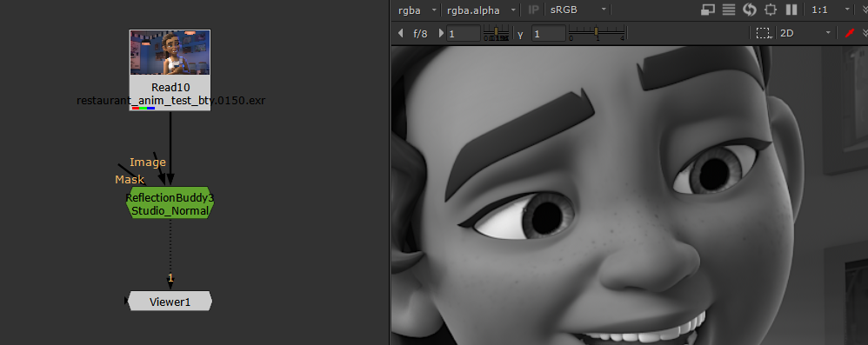This screenshot has height=345, width=868.
Task: Click the f/8 gain toggle label
Action: click(x=421, y=33)
